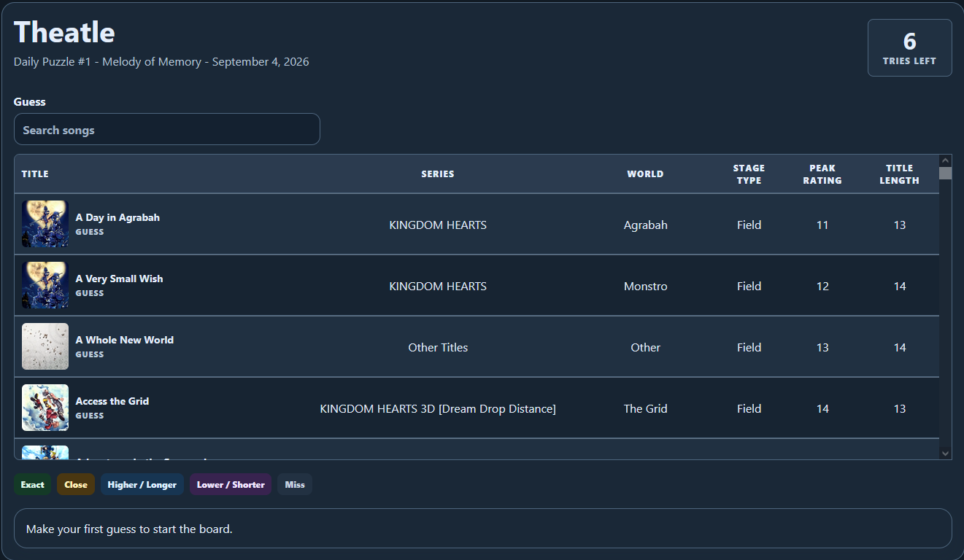The width and height of the screenshot is (964, 560).
Task: Click the scroll down arrow of song list
Action: click(946, 454)
